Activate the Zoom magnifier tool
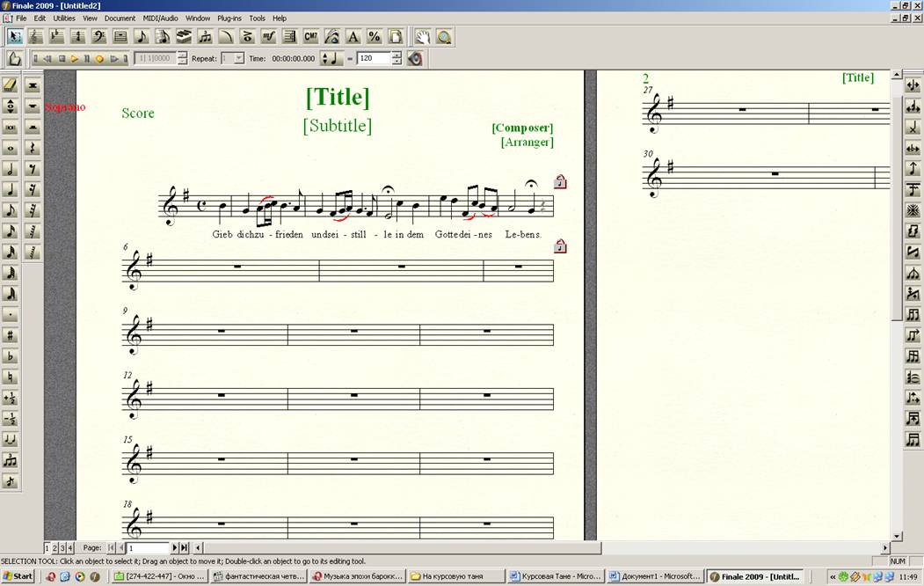The width and height of the screenshot is (924, 586). [444, 36]
